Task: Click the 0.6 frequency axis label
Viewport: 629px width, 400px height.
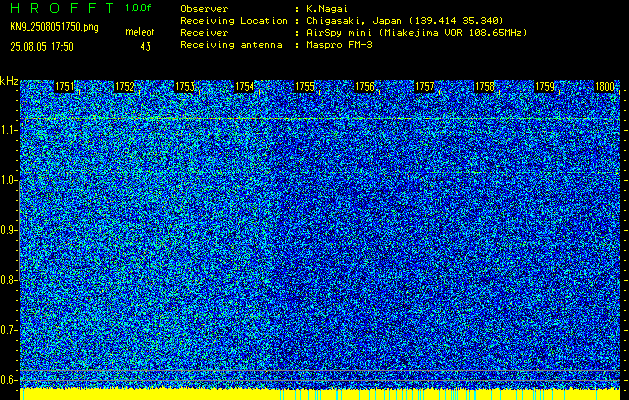Action: tap(8, 380)
